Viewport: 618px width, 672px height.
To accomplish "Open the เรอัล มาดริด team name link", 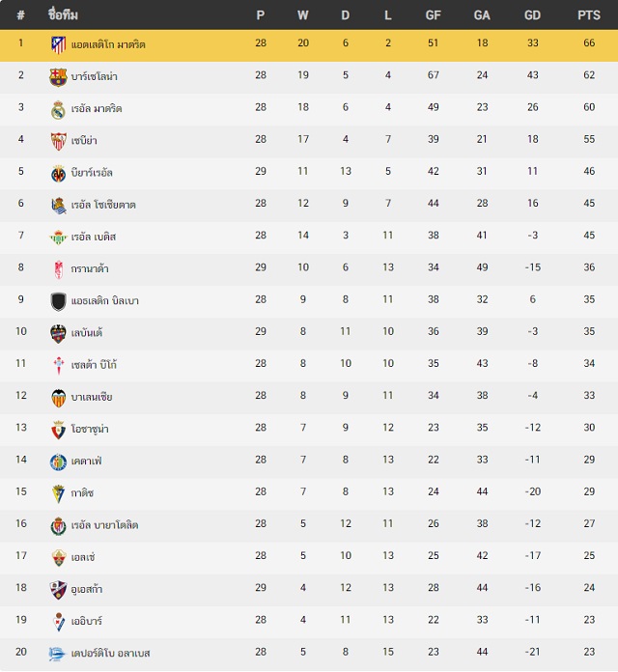I will tap(97, 109).
